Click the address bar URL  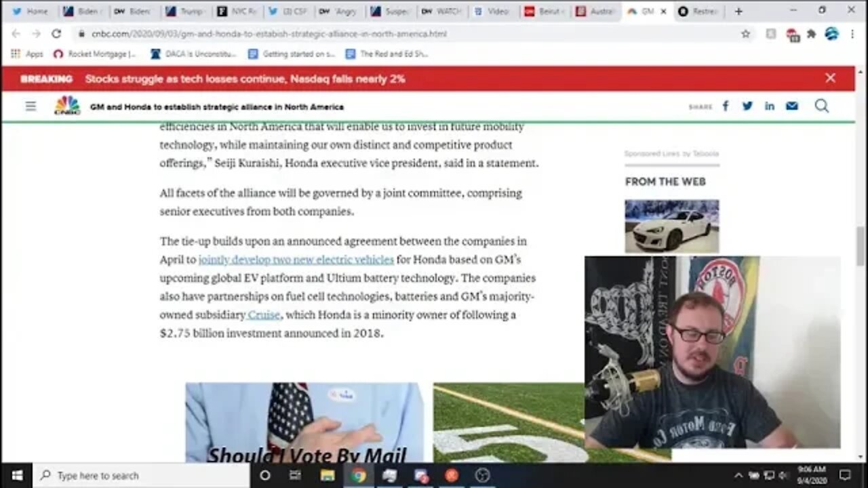point(269,33)
